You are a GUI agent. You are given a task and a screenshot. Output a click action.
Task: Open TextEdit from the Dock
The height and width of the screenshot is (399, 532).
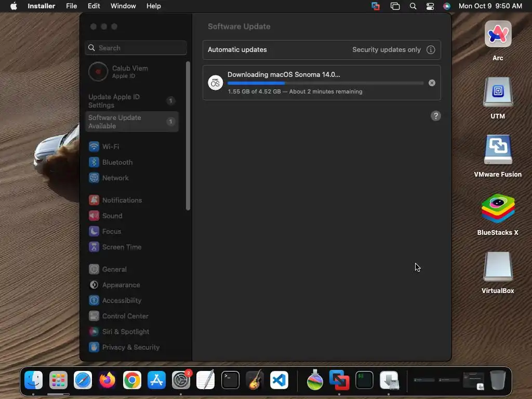[206, 380]
